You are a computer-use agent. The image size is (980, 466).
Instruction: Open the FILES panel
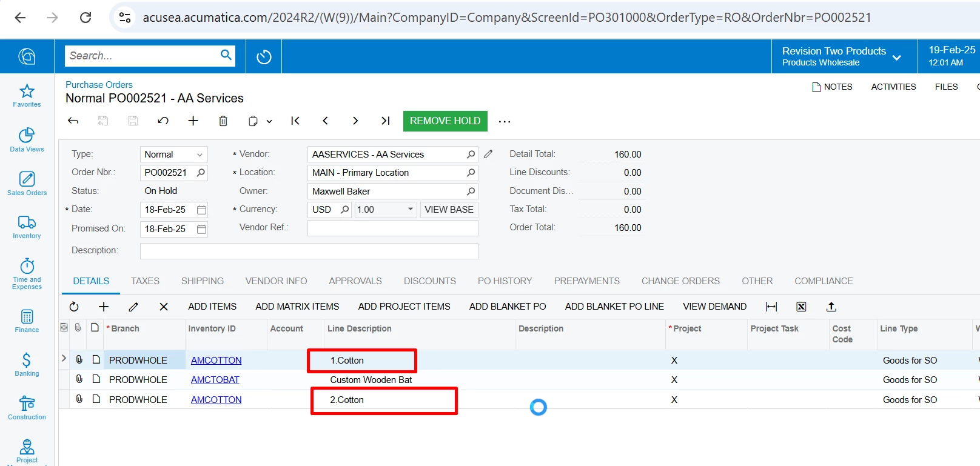point(946,87)
